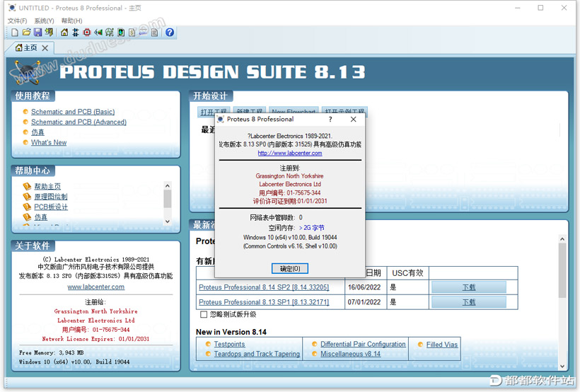Open PCB板设计 help link

point(51,207)
